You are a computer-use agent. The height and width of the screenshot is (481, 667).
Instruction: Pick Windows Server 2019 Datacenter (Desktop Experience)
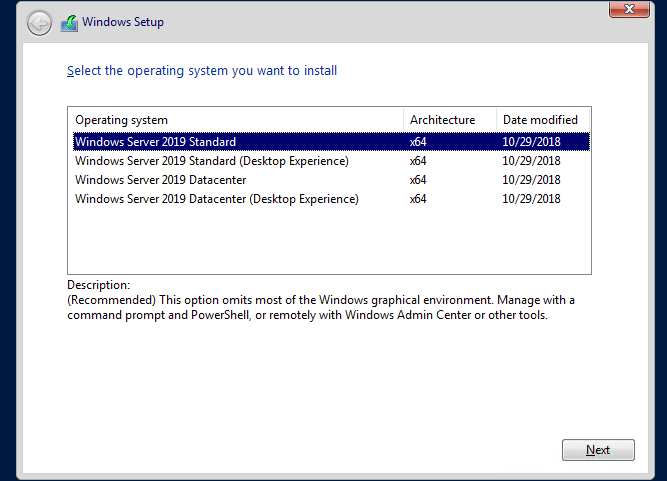point(216,199)
